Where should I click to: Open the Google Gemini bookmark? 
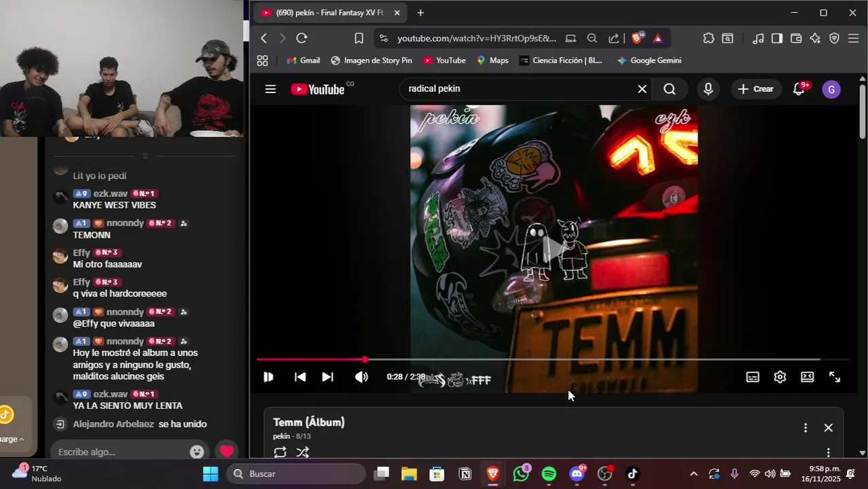point(649,60)
